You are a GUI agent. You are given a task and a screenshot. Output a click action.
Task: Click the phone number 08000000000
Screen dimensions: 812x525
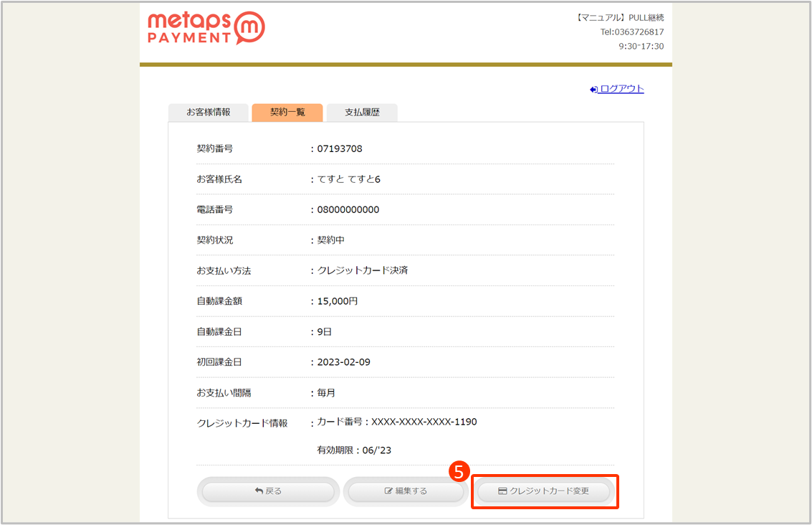point(348,210)
